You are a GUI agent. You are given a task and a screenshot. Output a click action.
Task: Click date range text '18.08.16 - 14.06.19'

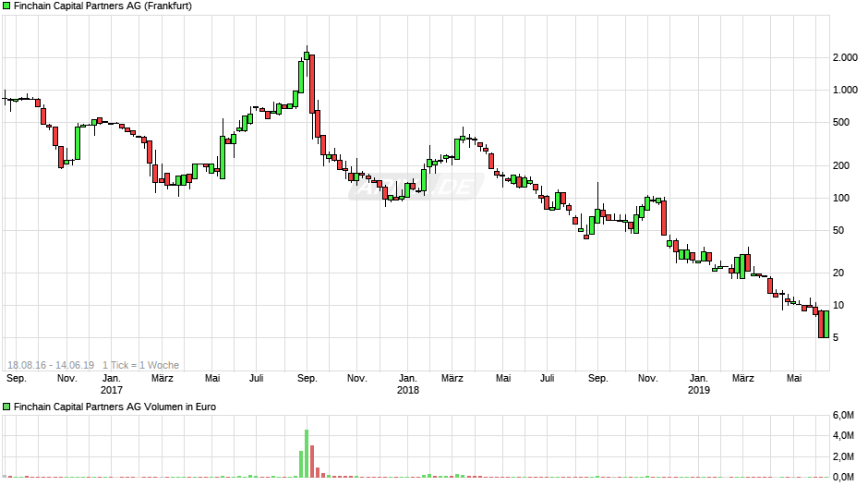51,365
